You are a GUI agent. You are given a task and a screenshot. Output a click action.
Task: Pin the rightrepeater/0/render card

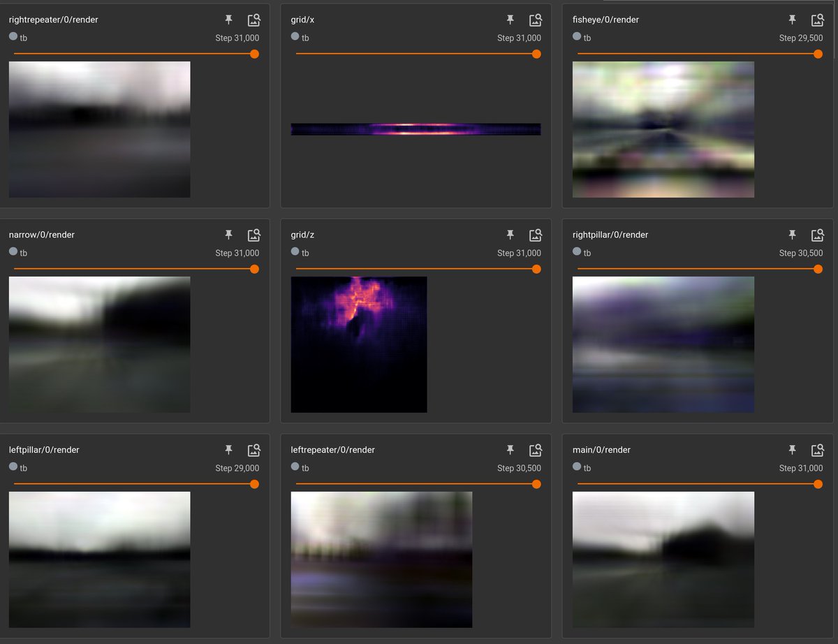point(228,20)
